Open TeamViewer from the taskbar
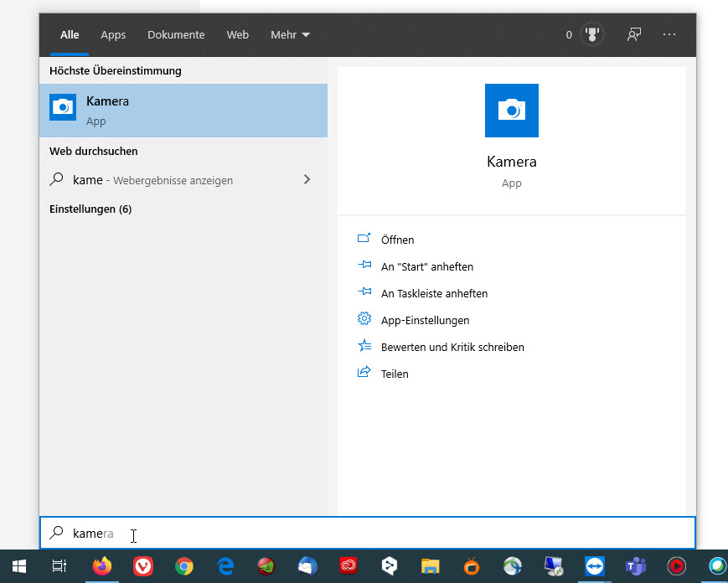The width and height of the screenshot is (728, 583). (x=595, y=566)
